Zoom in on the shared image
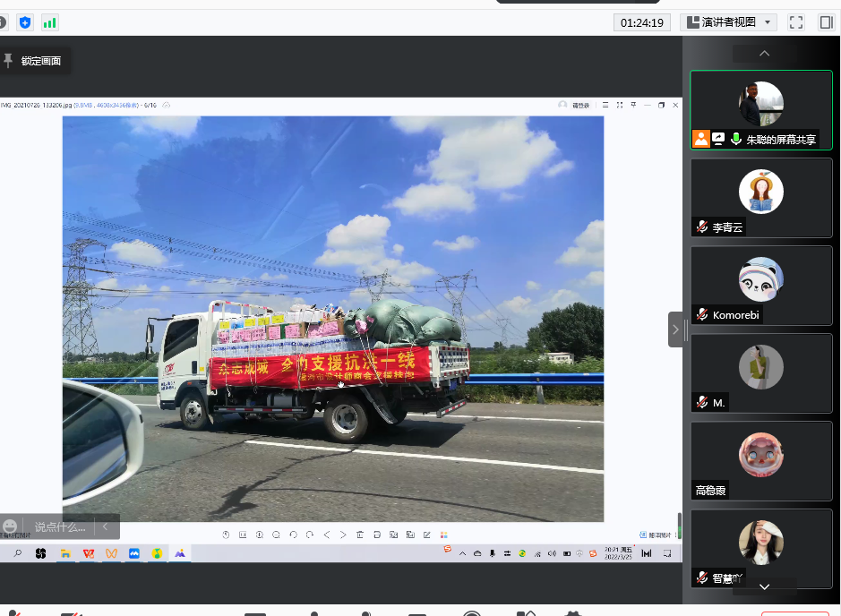 click(260, 535)
